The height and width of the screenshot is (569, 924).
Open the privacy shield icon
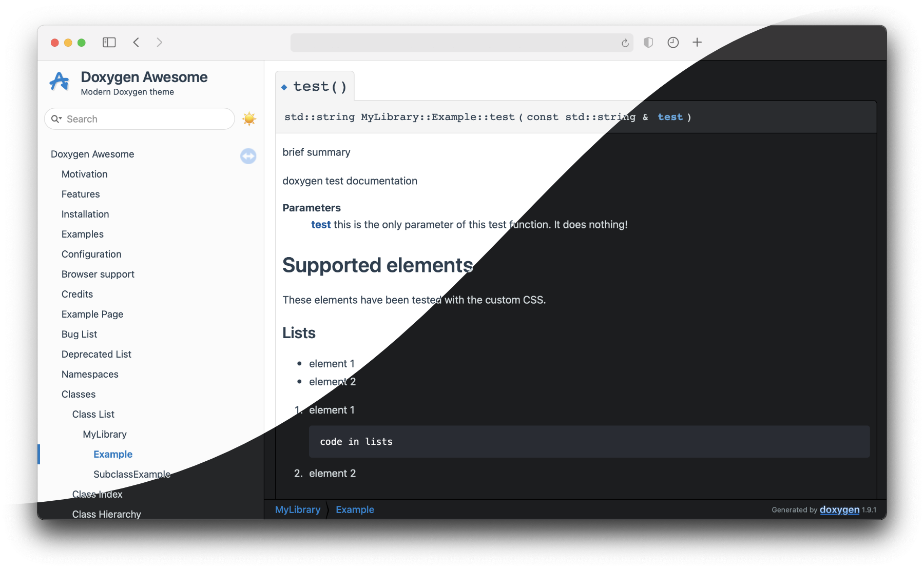[648, 43]
